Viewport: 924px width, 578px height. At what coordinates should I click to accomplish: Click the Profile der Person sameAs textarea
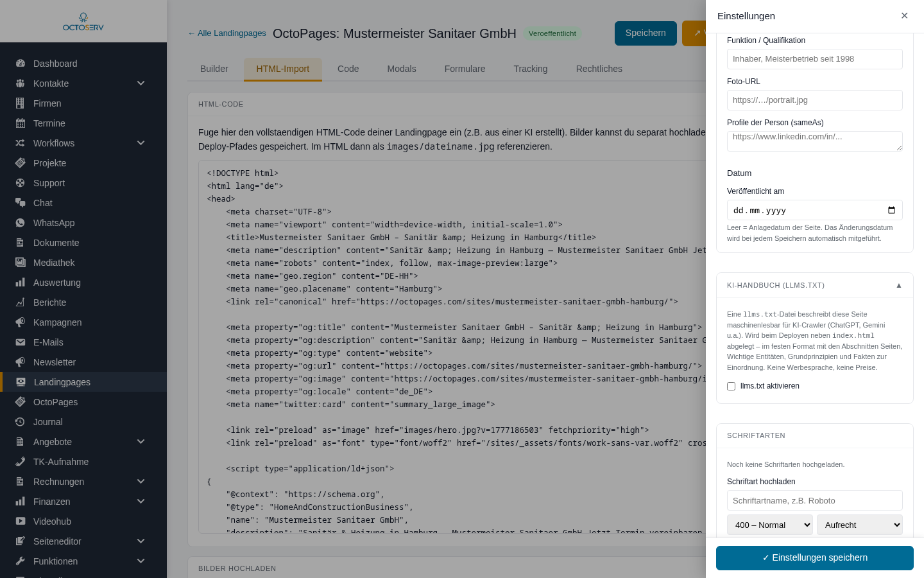815,141
